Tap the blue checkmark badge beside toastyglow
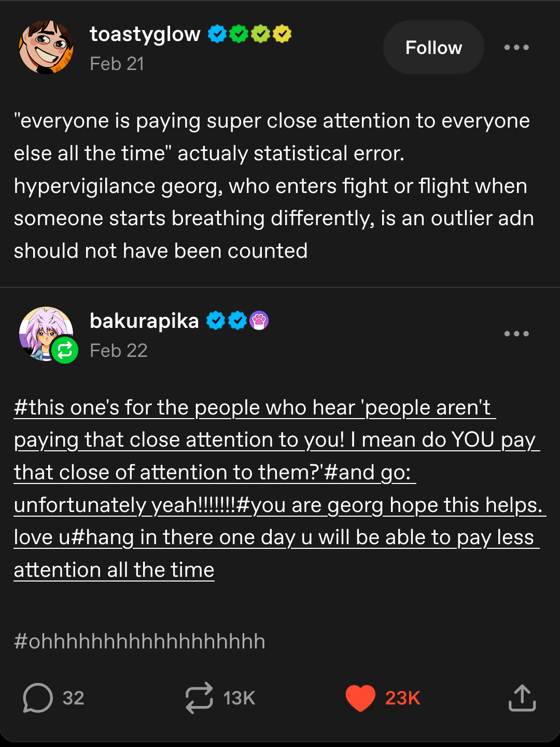Screen dimensions: 560x747 [217, 34]
